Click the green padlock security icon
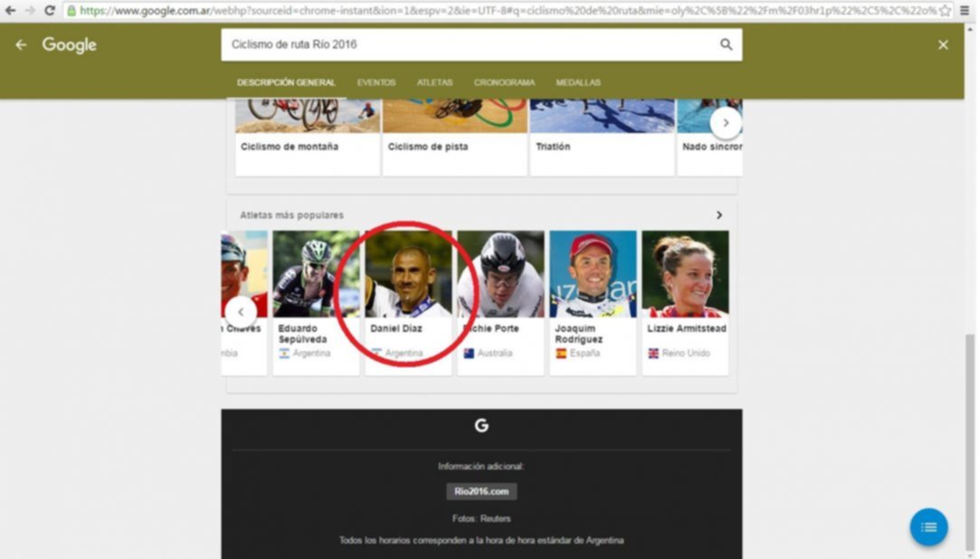980x559 pixels. [71, 11]
